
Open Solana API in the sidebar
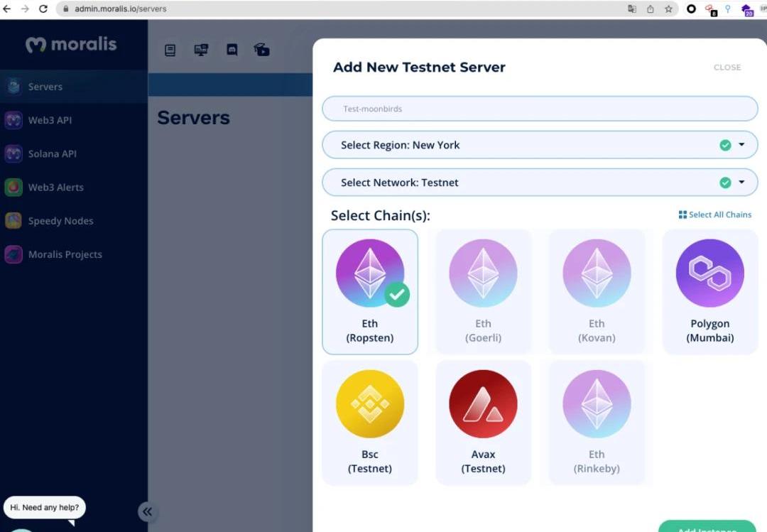pos(74,153)
